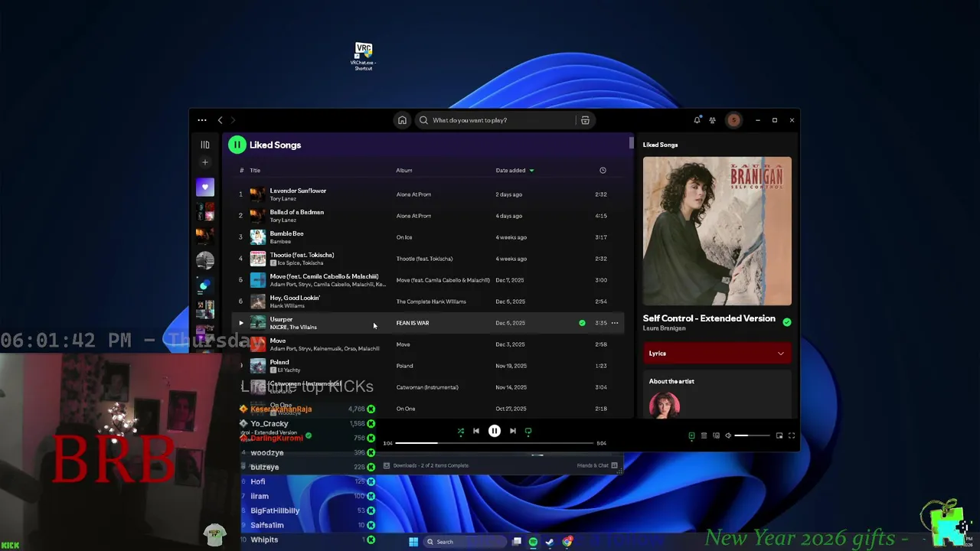Open Alone At Prom album on row 1
Image resolution: width=980 pixels, height=551 pixels.
coord(413,194)
